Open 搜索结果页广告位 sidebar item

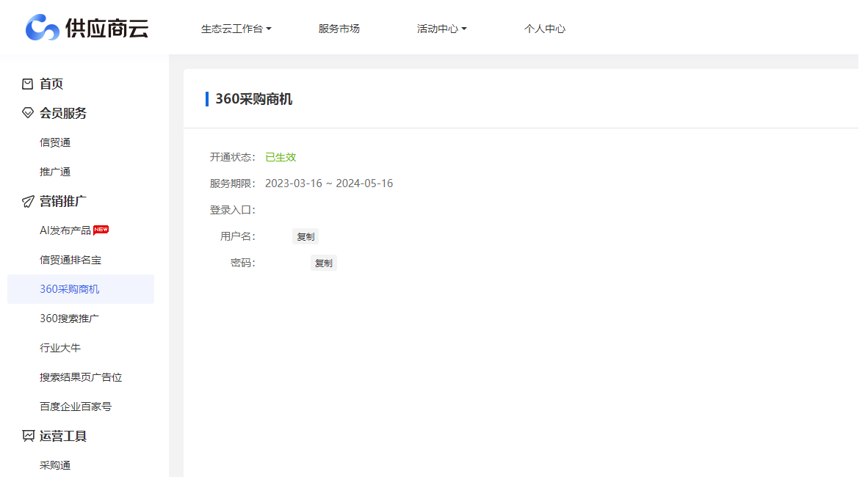click(x=81, y=377)
